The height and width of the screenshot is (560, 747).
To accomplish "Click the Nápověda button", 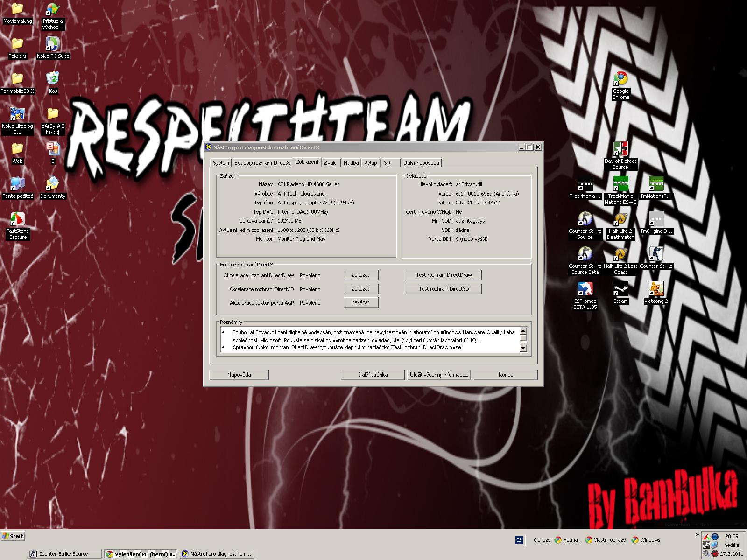I will tap(239, 375).
